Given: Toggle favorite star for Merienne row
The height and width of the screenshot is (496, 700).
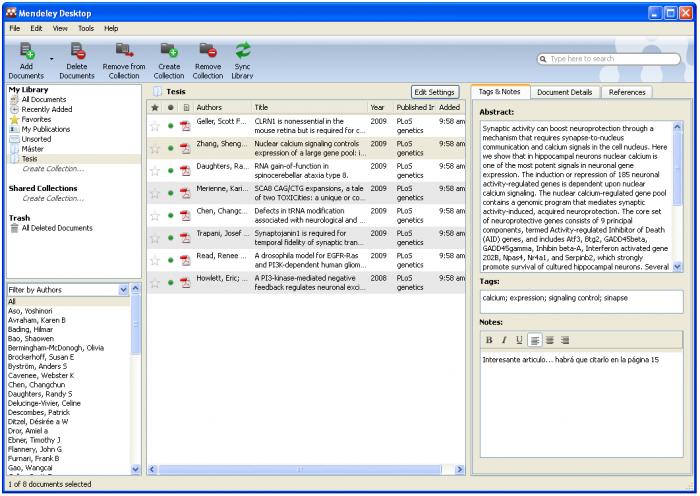Looking at the screenshot, I should click(x=155, y=193).
